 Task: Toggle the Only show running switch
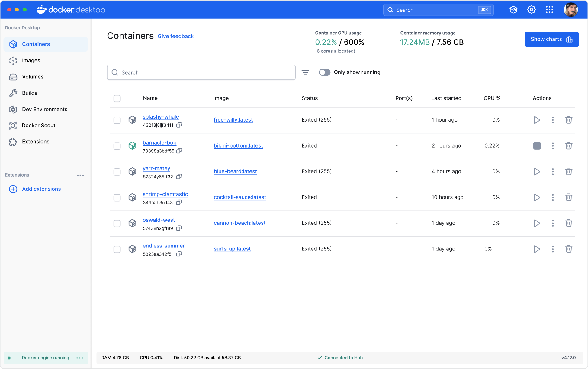325,72
